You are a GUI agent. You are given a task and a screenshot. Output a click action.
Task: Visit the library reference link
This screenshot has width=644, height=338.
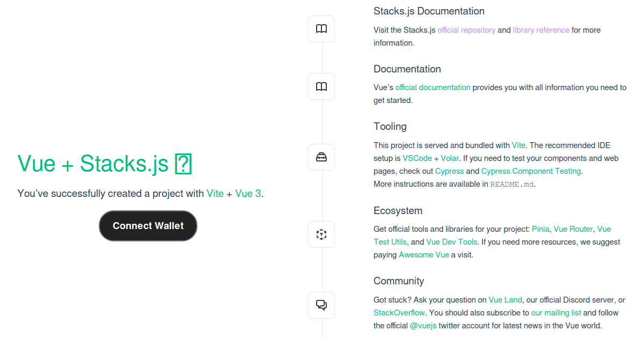(540, 30)
